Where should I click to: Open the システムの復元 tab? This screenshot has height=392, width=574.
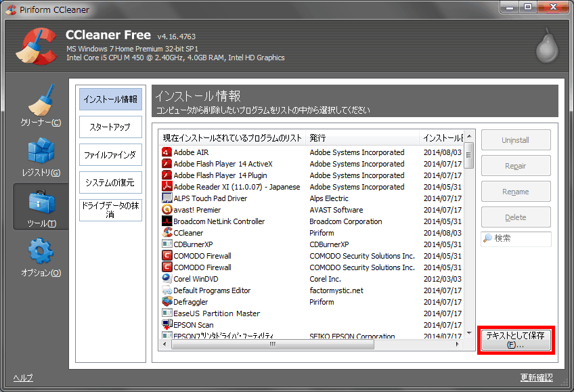[x=110, y=183]
